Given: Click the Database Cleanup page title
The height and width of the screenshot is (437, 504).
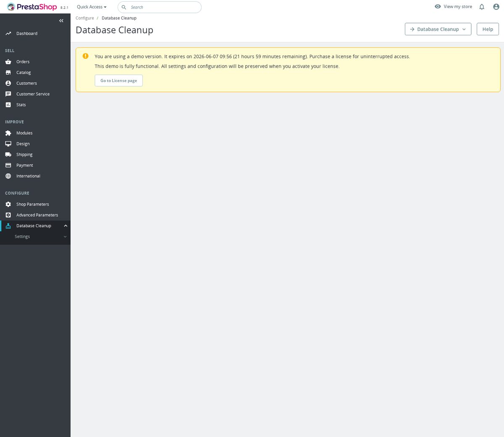Looking at the screenshot, I should click(x=115, y=30).
